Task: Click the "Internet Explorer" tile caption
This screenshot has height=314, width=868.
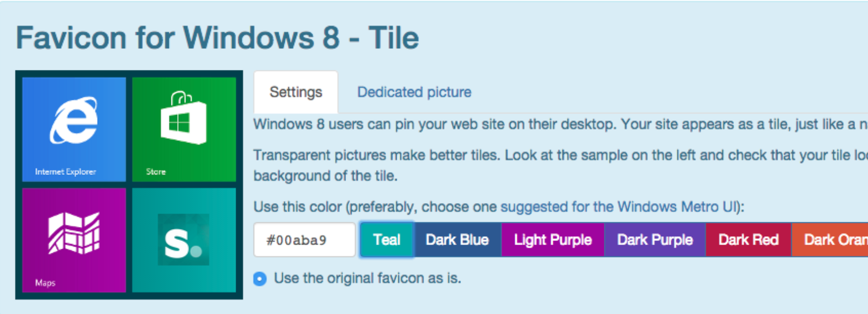Action: coord(65,172)
